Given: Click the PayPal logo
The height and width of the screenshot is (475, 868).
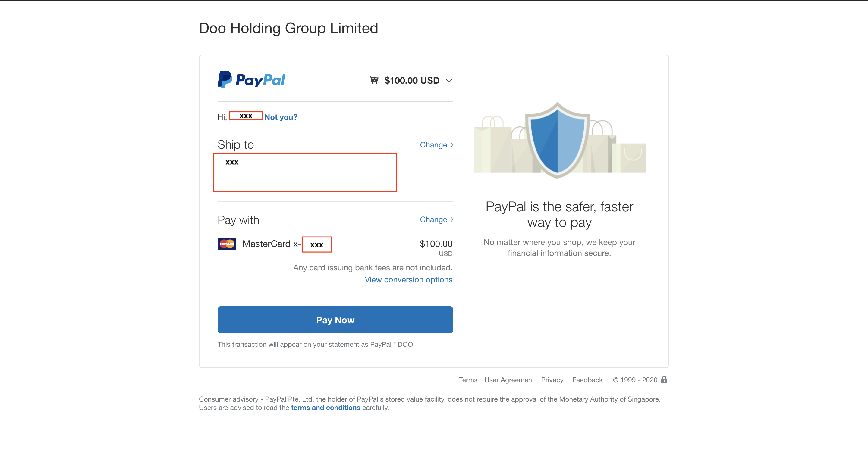Looking at the screenshot, I should (x=251, y=80).
